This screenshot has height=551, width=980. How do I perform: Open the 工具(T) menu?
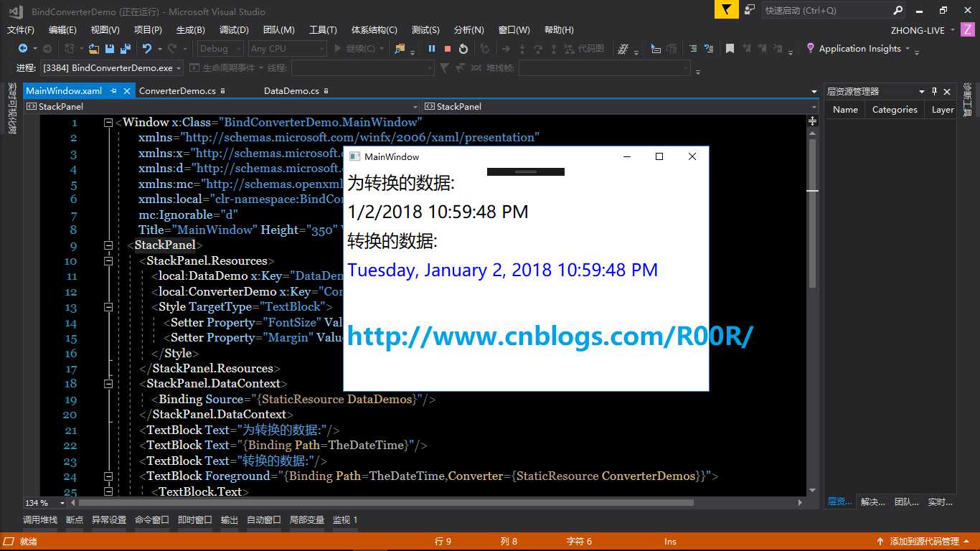[323, 30]
